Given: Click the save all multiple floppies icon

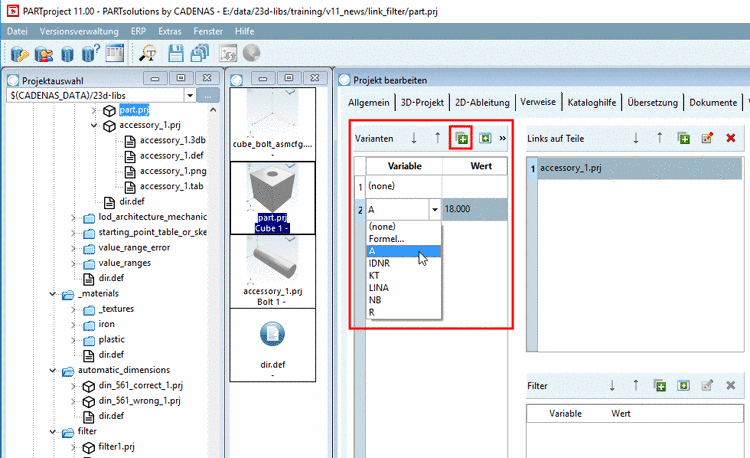Looking at the screenshot, I should tap(200, 53).
